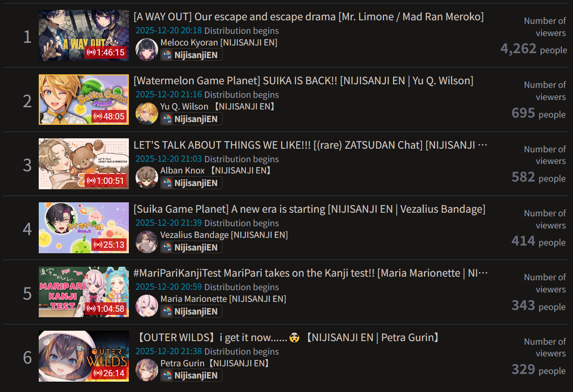573x392 pixels.
Task: Click Yu Q. Wilson's channel avatar icon
Action: (146, 114)
